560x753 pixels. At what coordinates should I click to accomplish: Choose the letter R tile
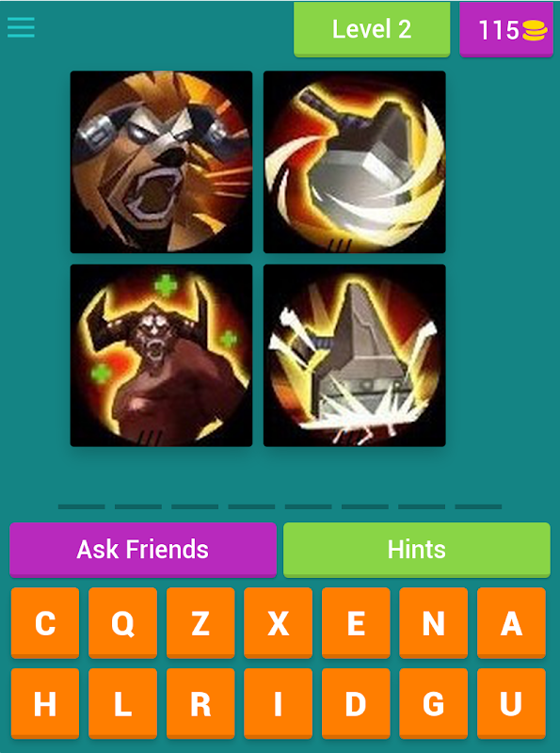click(200, 703)
